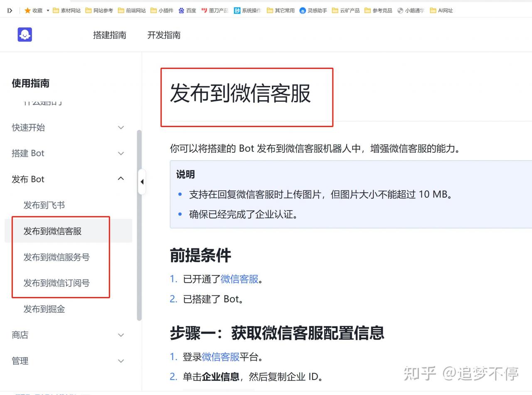Follow the 微信客服 link in 登录 step
This screenshot has width=532, height=395.
click(221, 357)
